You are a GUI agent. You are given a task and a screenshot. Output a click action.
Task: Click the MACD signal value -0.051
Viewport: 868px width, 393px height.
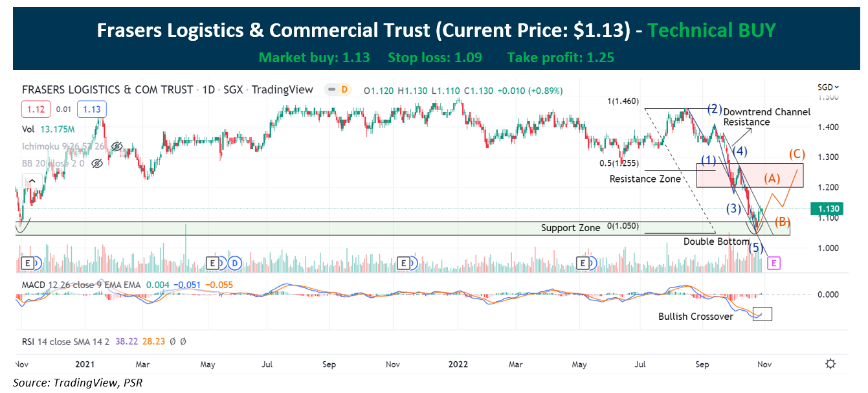(x=188, y=284)
